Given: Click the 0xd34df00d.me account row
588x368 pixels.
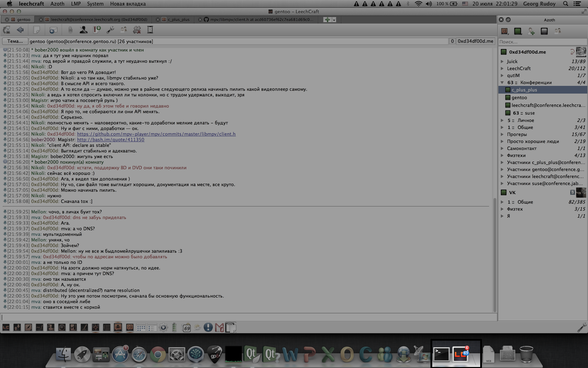Looking at the screenshot, I should [543, 52].
